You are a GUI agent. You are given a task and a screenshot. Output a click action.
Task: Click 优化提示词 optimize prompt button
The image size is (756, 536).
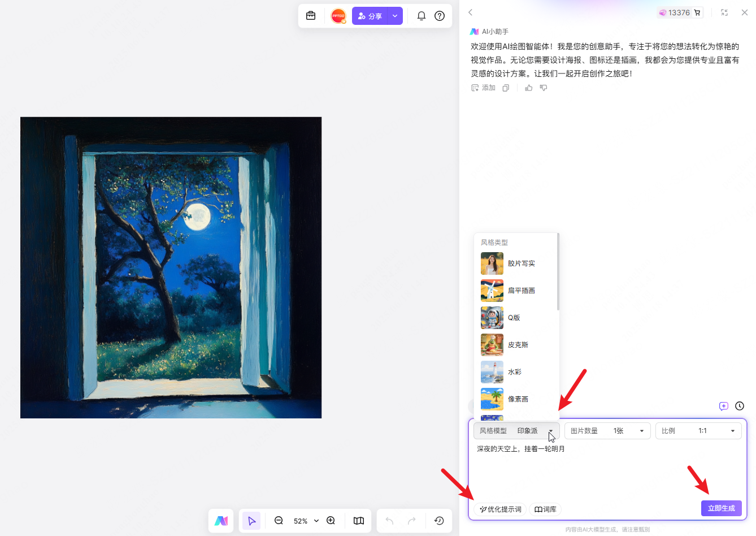500,509
